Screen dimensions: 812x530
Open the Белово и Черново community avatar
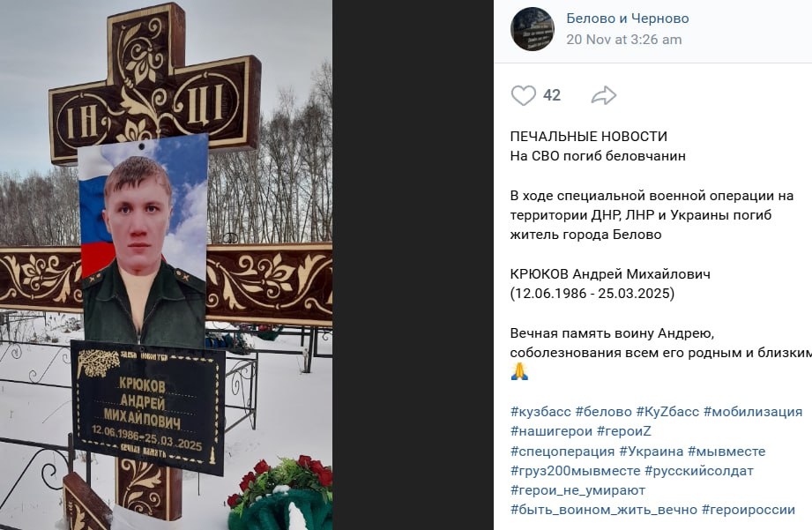point(533,29)
